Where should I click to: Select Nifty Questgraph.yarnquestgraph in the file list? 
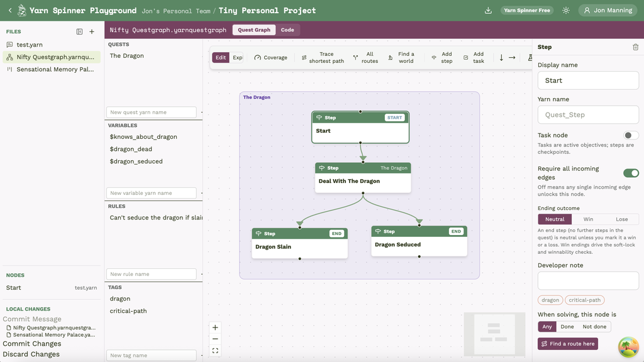click(52, 57)
